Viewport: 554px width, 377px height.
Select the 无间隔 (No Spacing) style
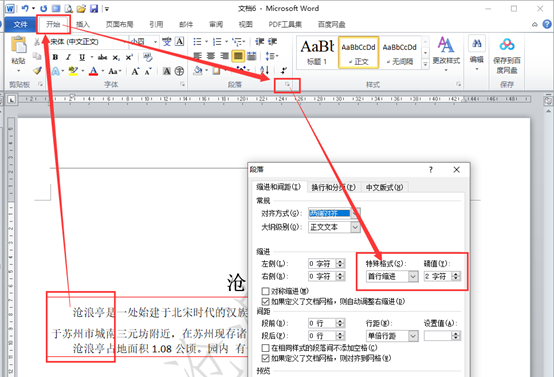click(x=400, y=52)
